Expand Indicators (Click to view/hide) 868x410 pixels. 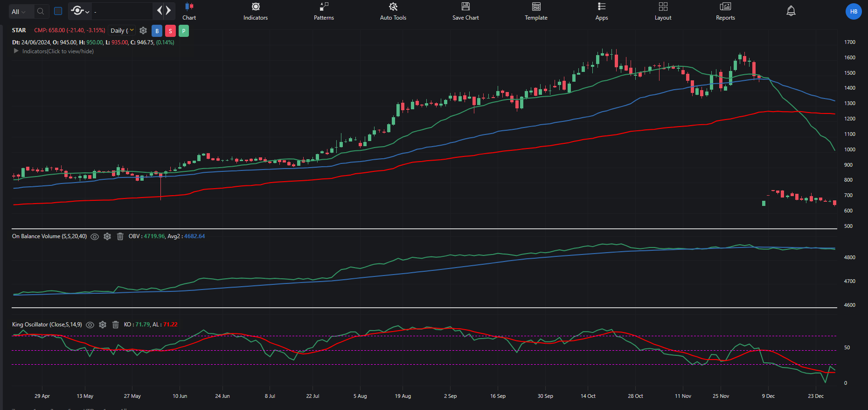(54, 51)
